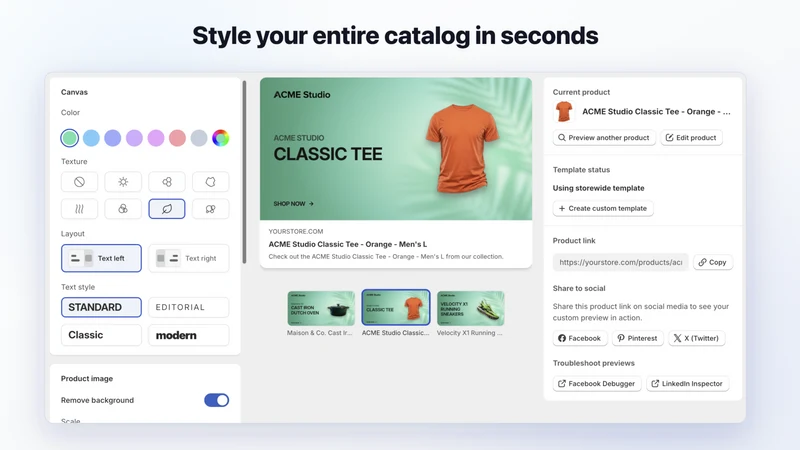Select the pink-violet canvas color
Image resolution: width=800 pixels, height=450 pixels.
click(156, 138)
